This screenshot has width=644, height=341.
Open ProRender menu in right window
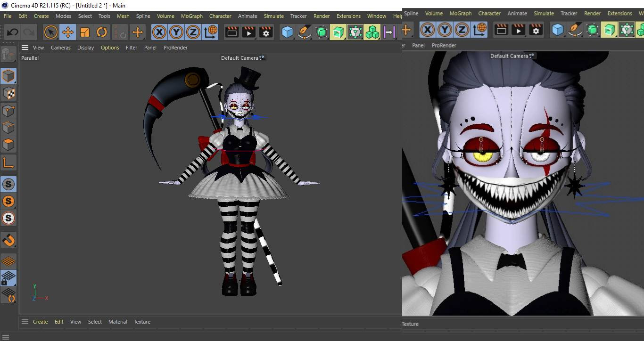tap(444, 45)
